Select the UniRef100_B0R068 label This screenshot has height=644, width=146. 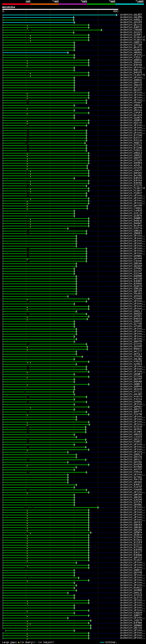point(131,65)
